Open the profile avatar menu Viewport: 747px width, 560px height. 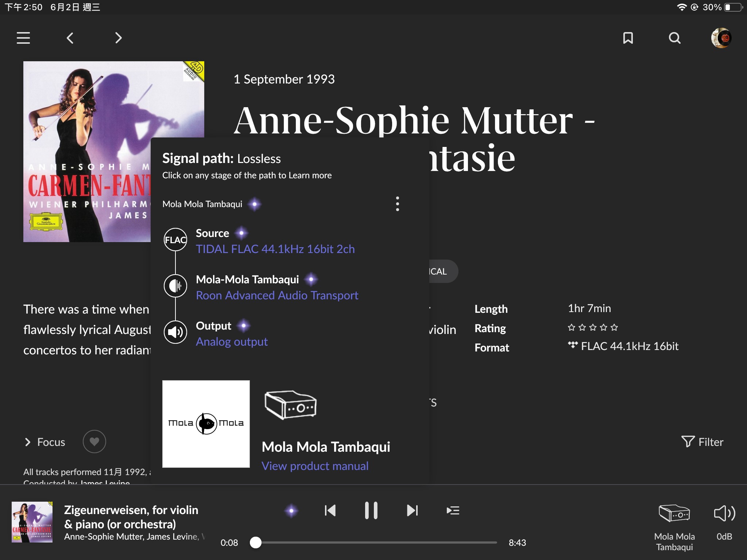click(721, 38)
